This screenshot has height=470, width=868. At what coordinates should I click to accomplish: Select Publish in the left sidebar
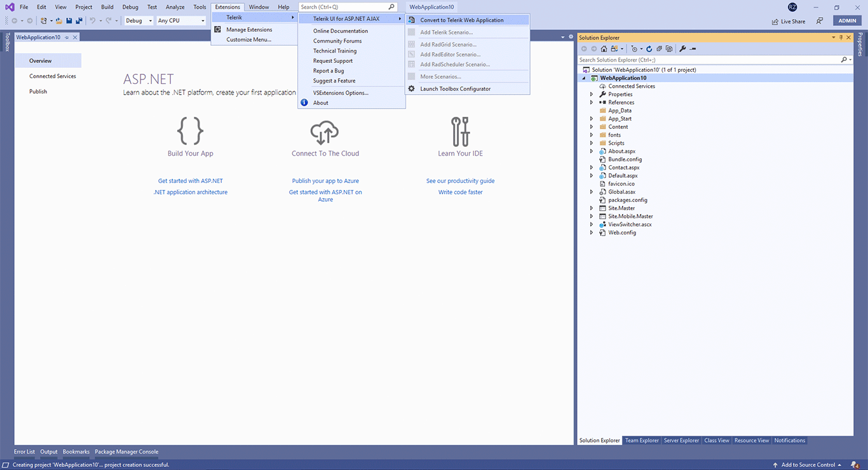[37, 91]
